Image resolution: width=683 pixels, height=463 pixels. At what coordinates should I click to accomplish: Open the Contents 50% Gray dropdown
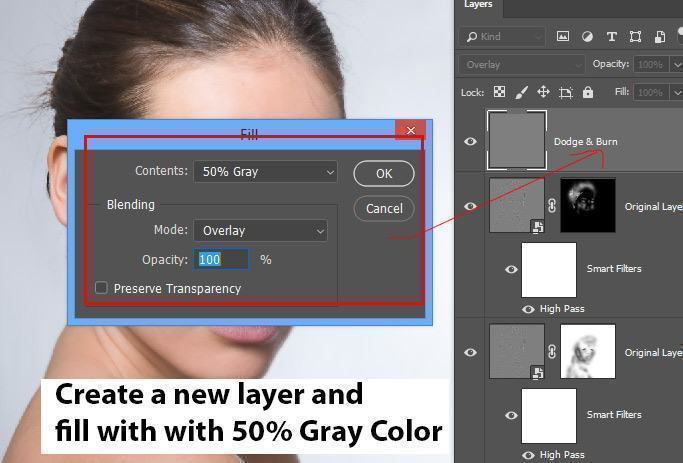click(265, 172)
